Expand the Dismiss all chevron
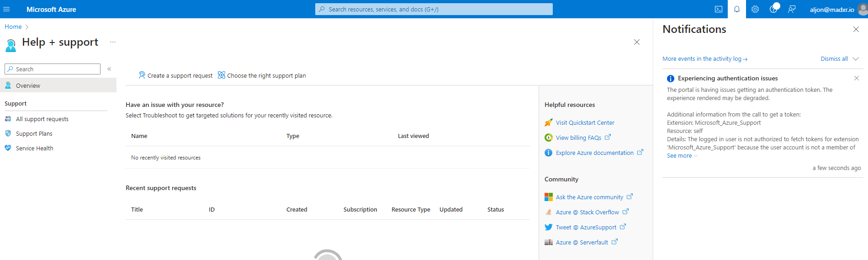The height and width of the screenshot is (260, 868). 856,59
